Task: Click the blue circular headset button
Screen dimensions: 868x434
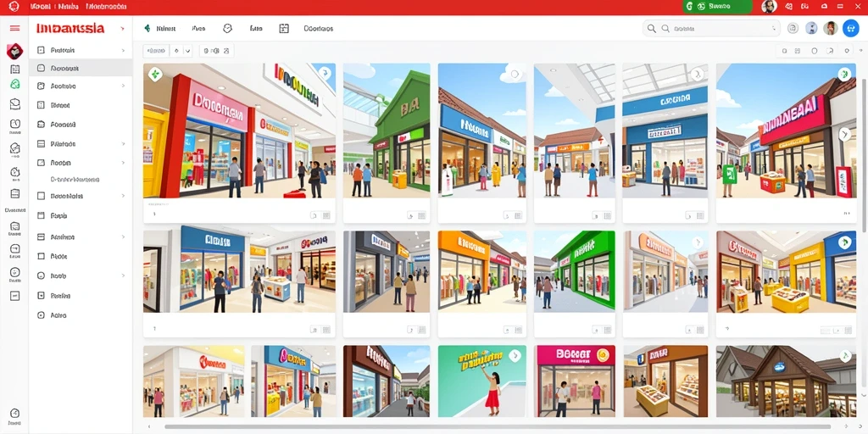Action: (x=850, y=28)
